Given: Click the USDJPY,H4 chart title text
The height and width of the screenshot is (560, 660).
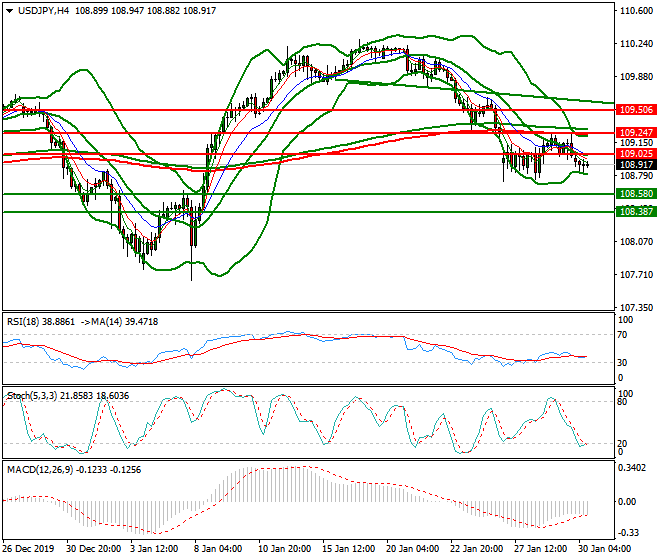Looking at the screenshot, I should [x=43, y=11].
